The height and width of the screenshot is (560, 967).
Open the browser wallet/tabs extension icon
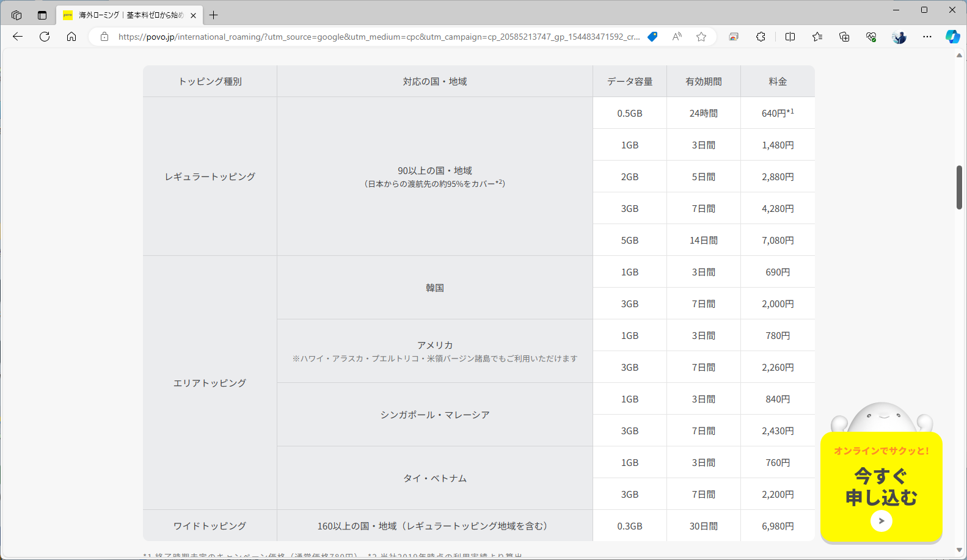734,37
